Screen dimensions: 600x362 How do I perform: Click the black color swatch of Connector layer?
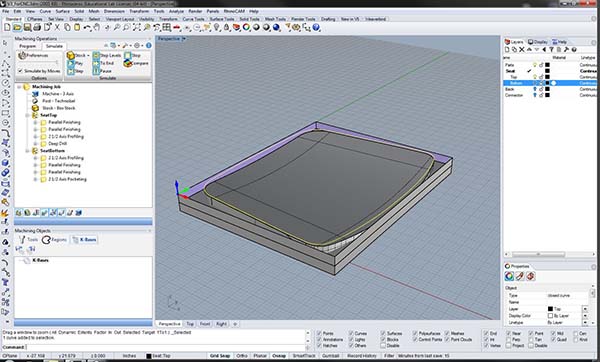tap(547, 95)
